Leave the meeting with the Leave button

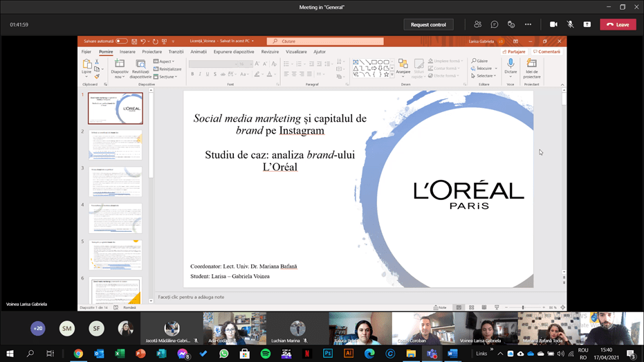617,24
